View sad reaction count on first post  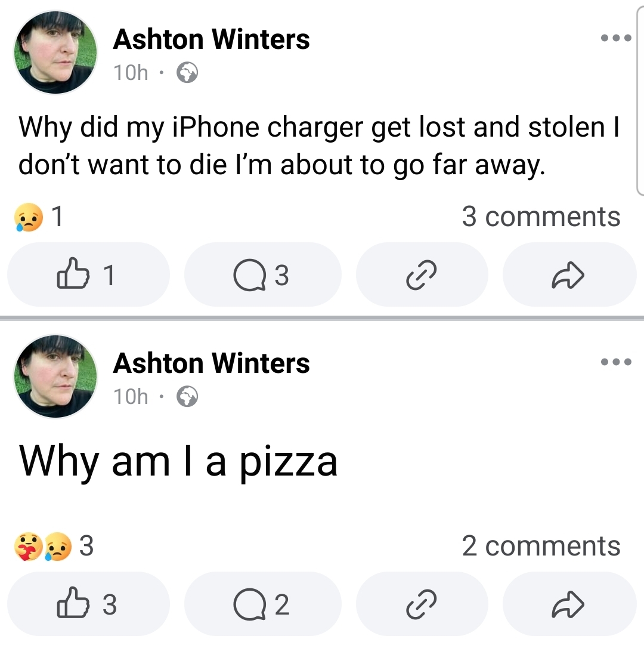(39, 217)
